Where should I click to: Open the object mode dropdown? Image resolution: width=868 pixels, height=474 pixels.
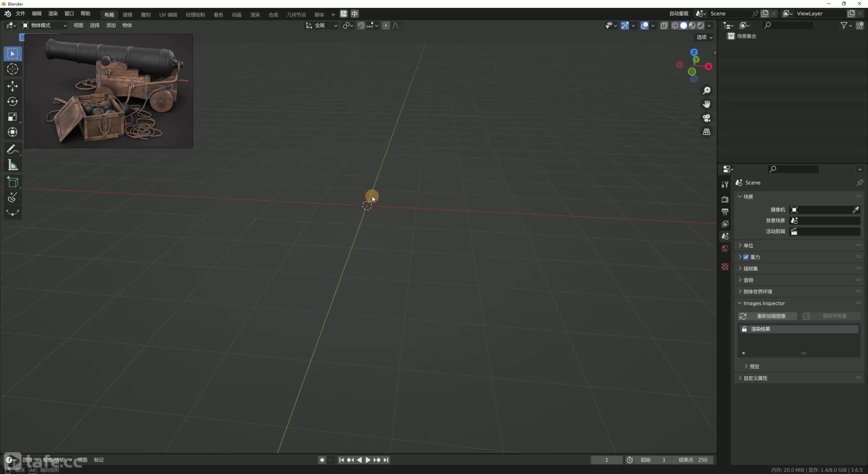pos(44,25)
